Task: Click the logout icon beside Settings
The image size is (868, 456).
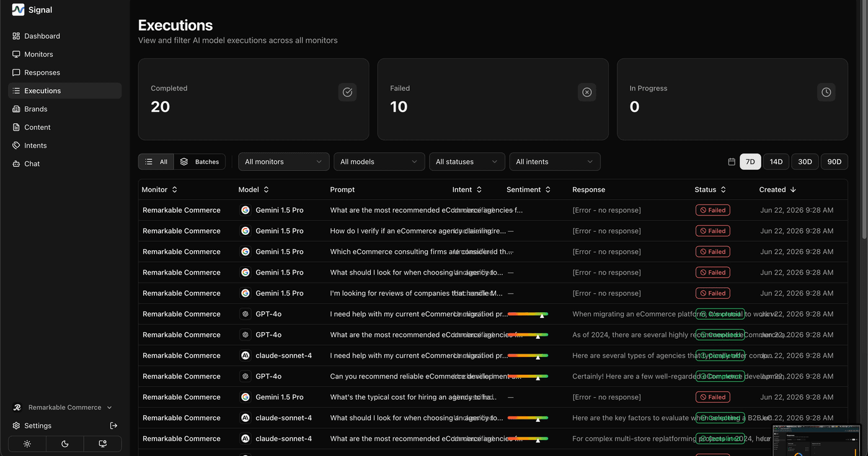Action: (x=113, y=426)
